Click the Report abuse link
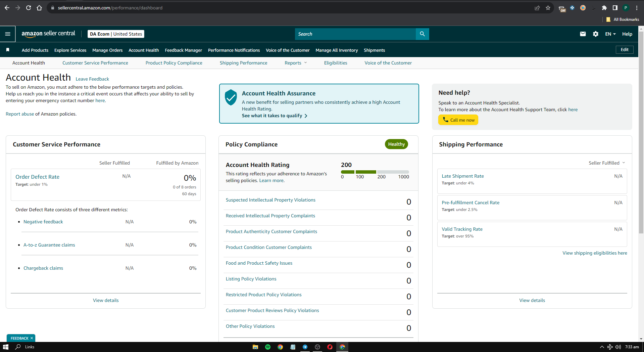This screenshot has height=352, width=644. coord(20,114)
